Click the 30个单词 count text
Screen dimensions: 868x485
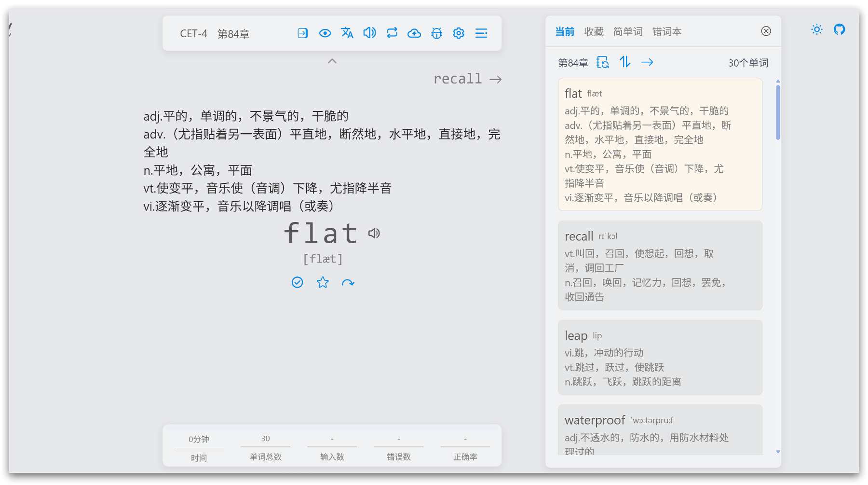click(748, 63)
